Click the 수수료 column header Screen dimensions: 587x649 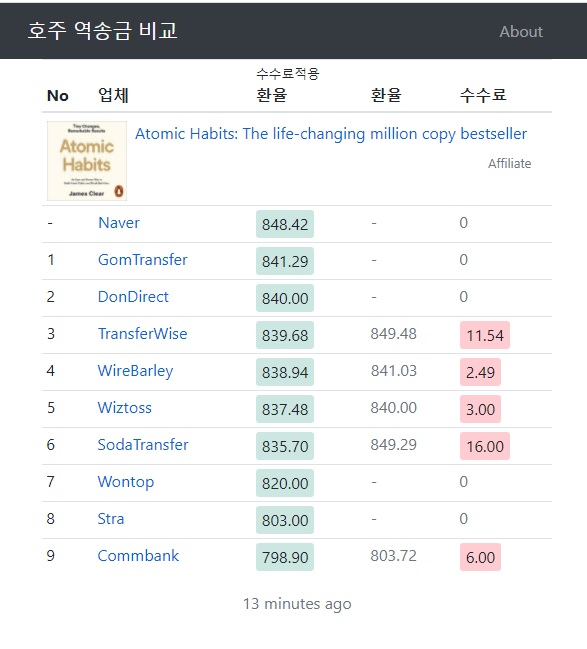pos(483,95)
